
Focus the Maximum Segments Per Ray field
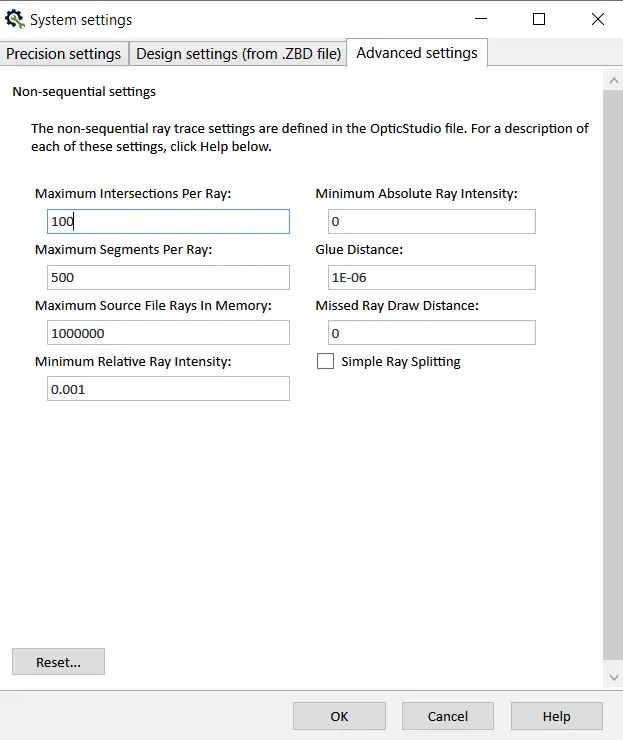pos(168,277)
